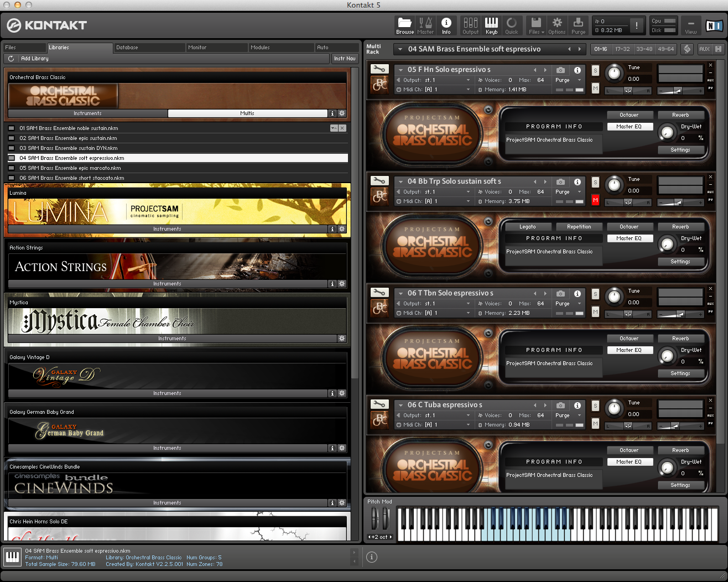Image resolution: width=728 pixels, height=582 pixels.
Task: Toggle the multi rack KSP script icon
Action: pyautogui.click(x=687, y=49)
